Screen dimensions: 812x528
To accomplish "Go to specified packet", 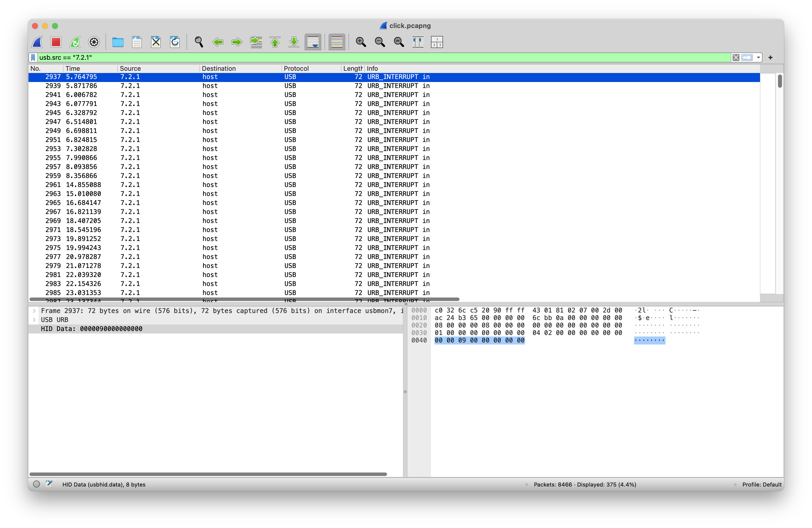I will click(x=256, y=42).
